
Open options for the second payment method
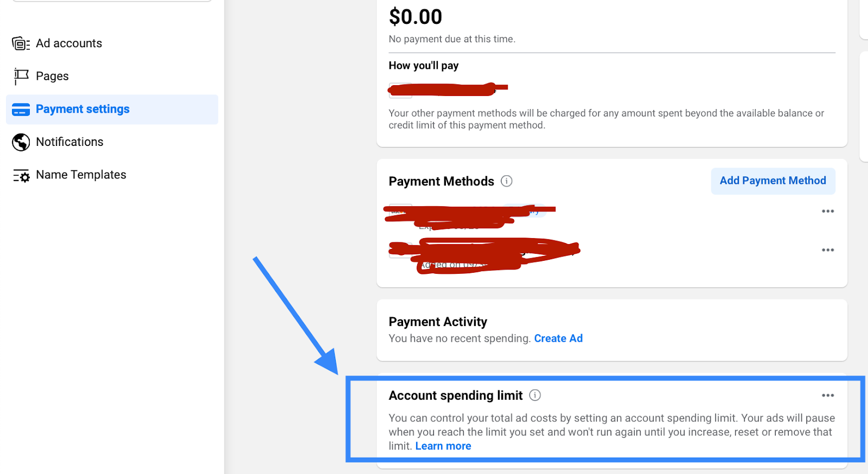(827, 250)
